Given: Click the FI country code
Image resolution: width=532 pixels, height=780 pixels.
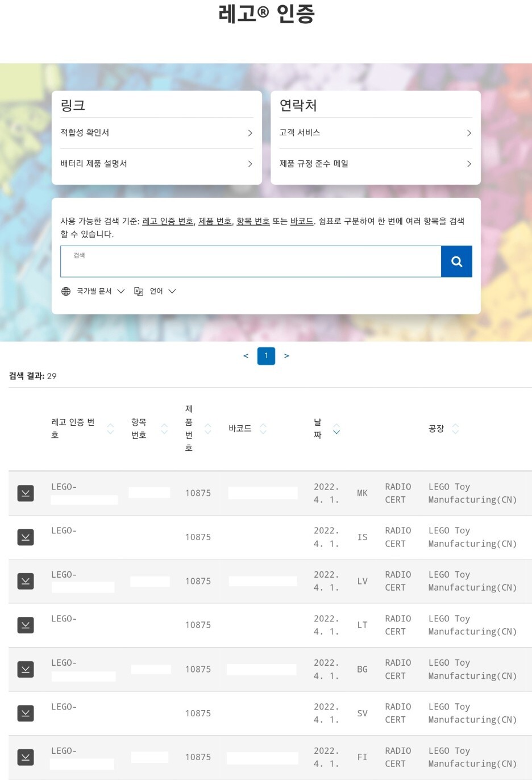Looking at the screenshot, I should 362,757.
